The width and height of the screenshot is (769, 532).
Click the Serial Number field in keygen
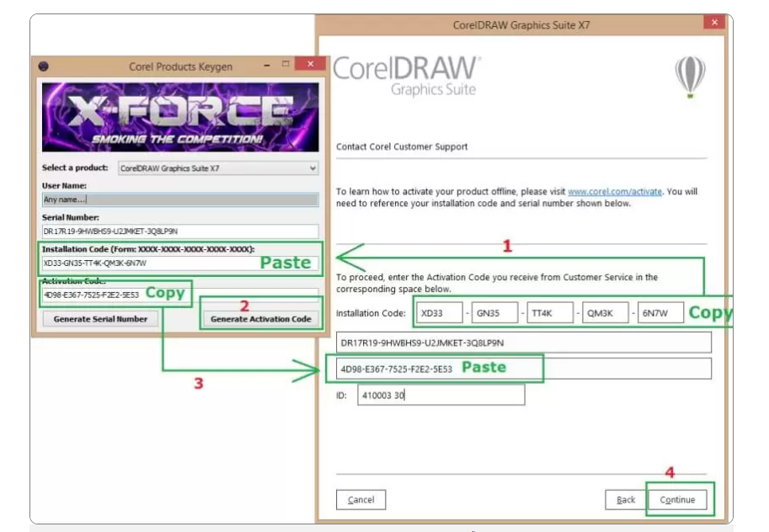click(180, 231)
